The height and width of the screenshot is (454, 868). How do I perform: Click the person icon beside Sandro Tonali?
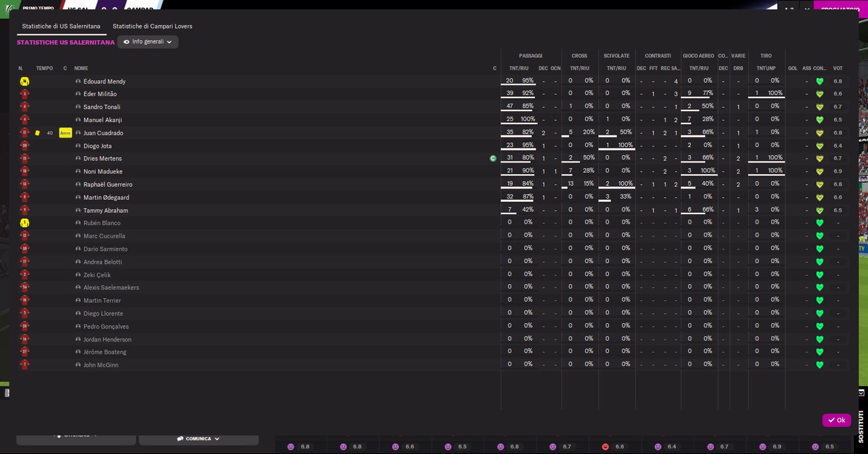(78, 107)
